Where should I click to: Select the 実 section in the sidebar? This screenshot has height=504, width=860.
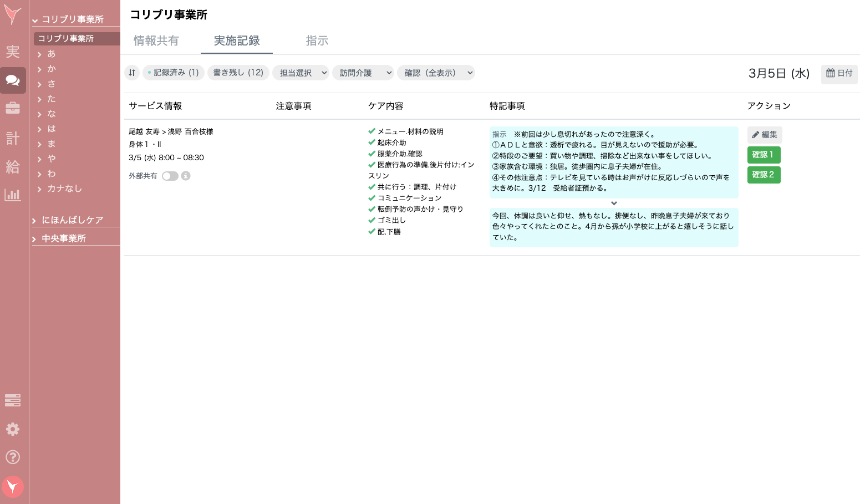pyautogui.click(x=13, y=52)
